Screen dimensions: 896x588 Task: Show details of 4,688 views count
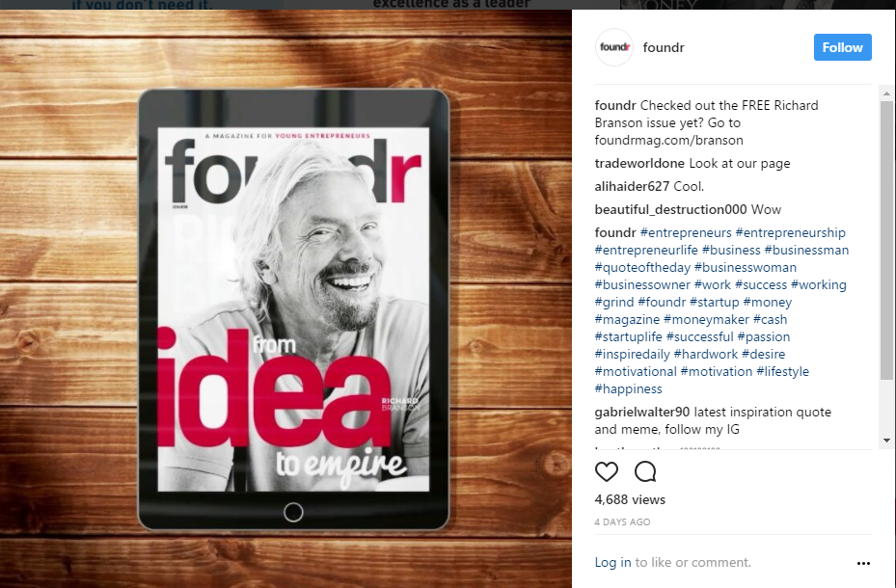point(630,499)
